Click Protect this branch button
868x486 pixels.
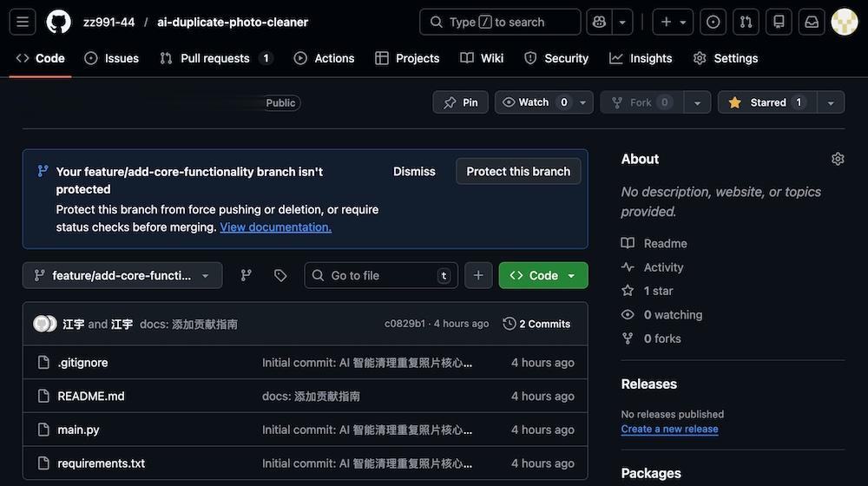click(x=518, y=171)
